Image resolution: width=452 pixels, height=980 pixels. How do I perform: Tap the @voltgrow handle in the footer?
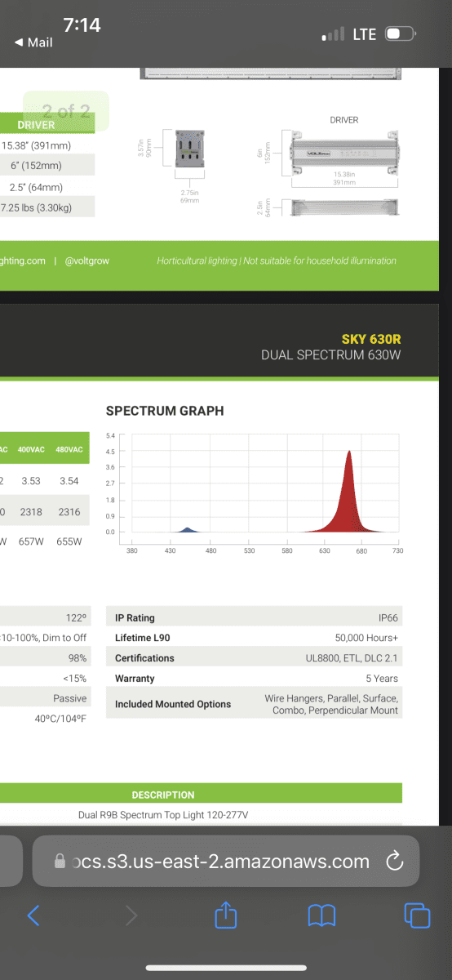86,261
